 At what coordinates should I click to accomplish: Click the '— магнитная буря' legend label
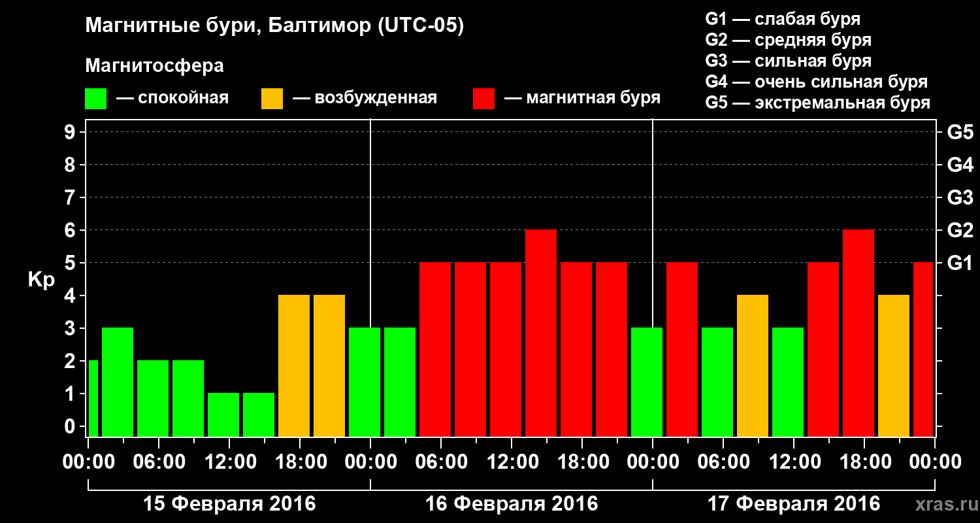click(x=582, y=98)
